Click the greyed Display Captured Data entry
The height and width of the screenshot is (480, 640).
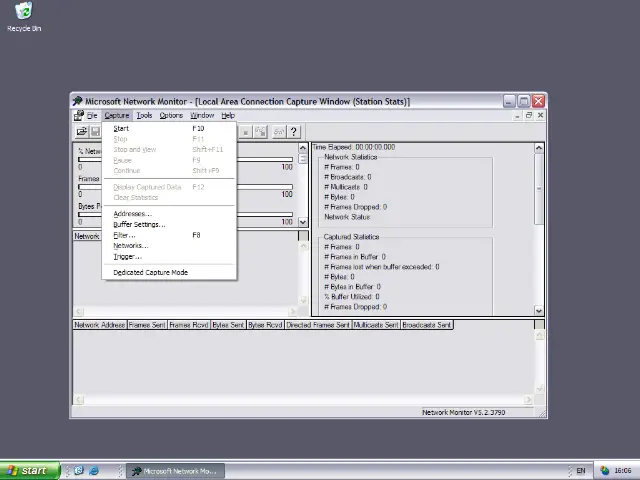click(x=169, y=187)
